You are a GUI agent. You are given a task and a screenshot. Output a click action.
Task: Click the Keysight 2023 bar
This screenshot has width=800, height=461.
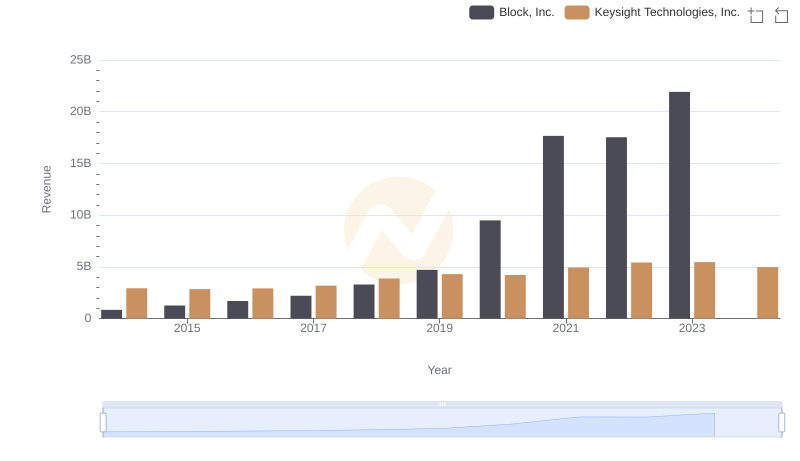(705, 290)
